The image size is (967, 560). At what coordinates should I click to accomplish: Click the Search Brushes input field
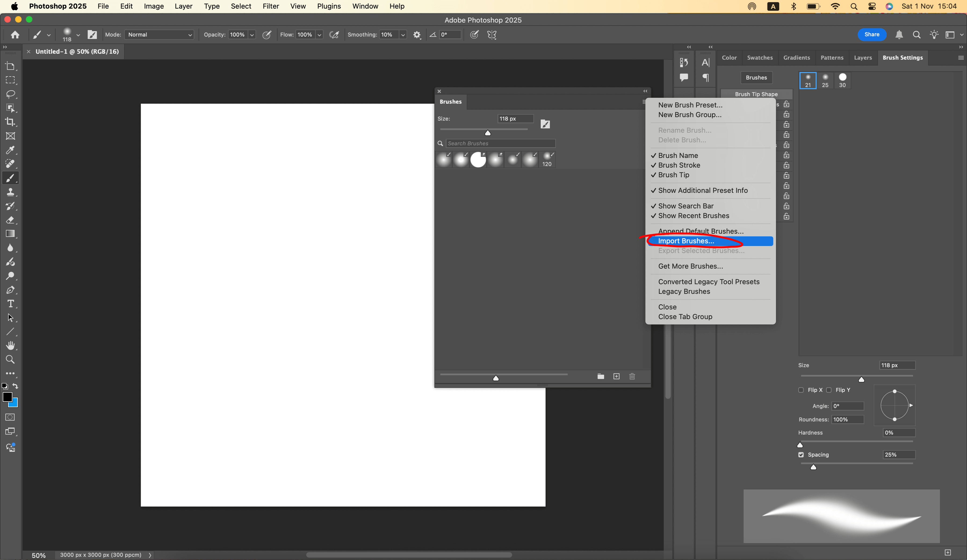pos(500,143)
